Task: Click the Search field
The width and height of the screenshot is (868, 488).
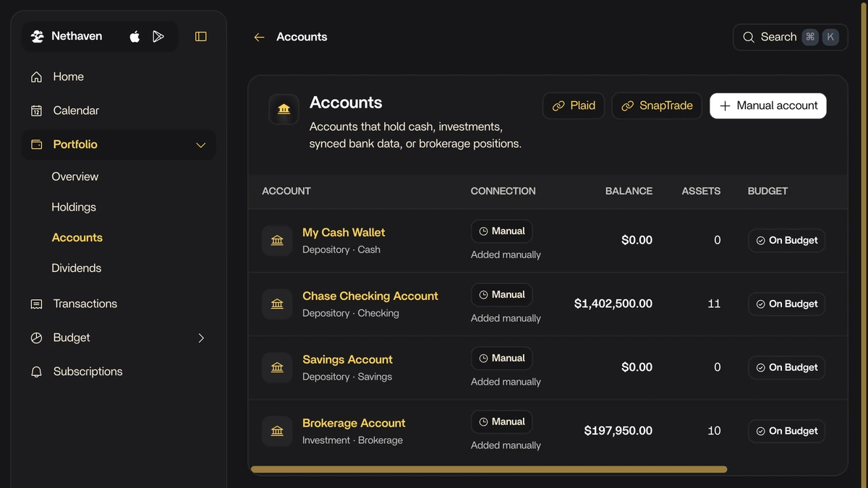Action: tap(791, 37)
